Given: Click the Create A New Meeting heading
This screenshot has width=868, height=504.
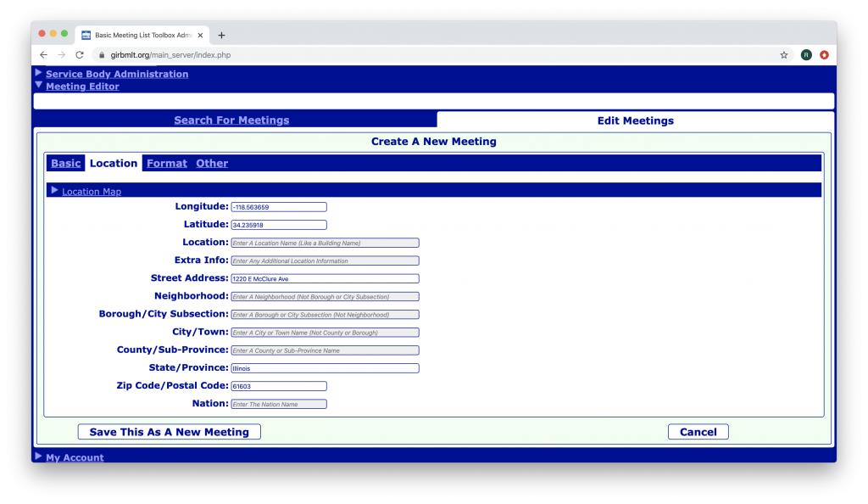Looking at the screenshot, I should pyautogui.click(x=433, y=141).
